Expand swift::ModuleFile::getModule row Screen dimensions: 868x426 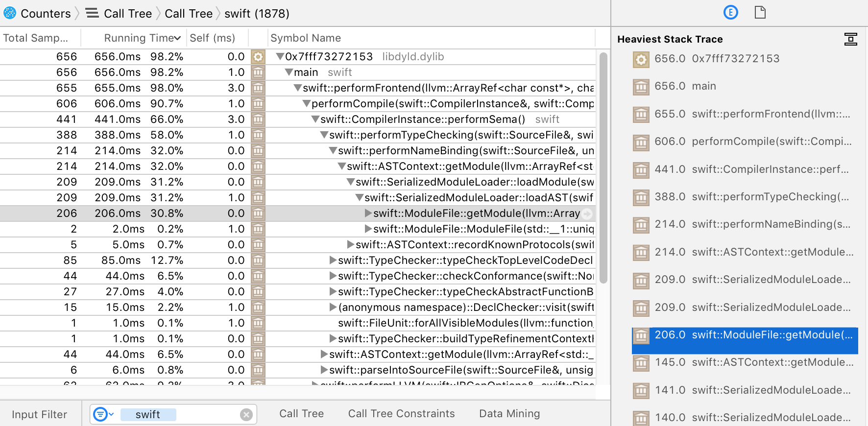368,213
